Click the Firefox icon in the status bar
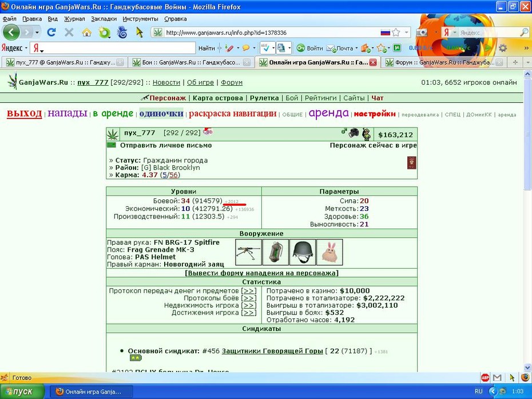The height and width of the screenshot is (399, 532). [x=525, y=377]
